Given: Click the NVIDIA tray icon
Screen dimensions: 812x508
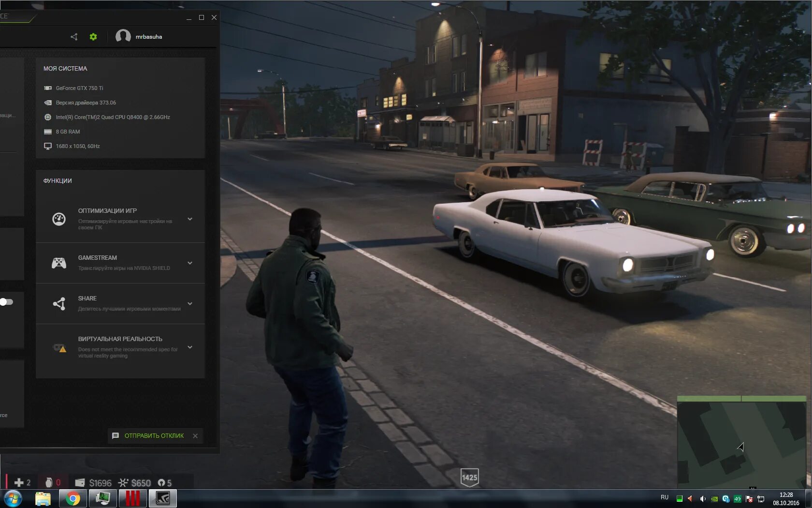Looking at the screenshot, I should (x=714, y=499).
